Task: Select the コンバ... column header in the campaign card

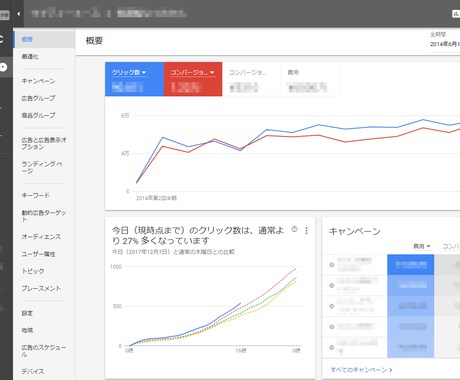Action: pyautogui.click(x=451, y=246)
